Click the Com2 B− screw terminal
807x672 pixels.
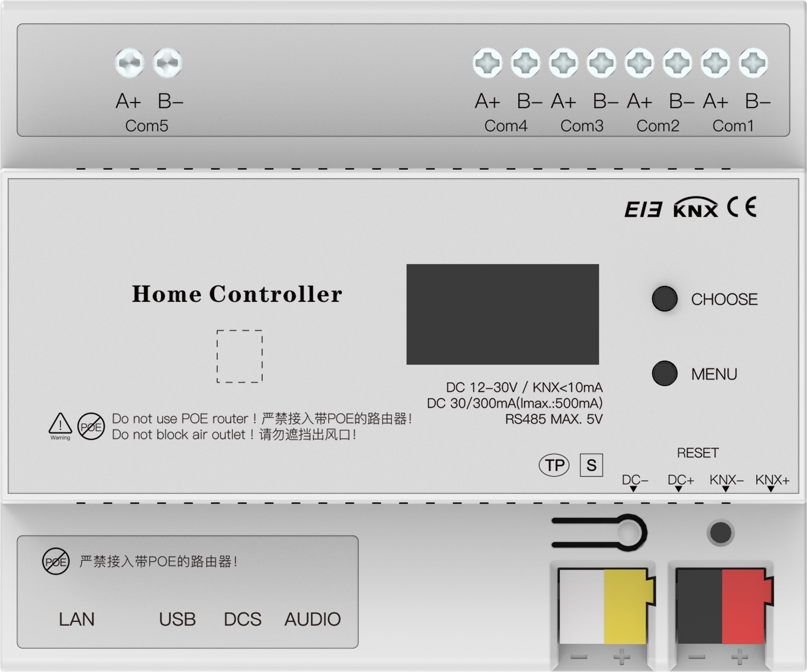tap(678, 63)
